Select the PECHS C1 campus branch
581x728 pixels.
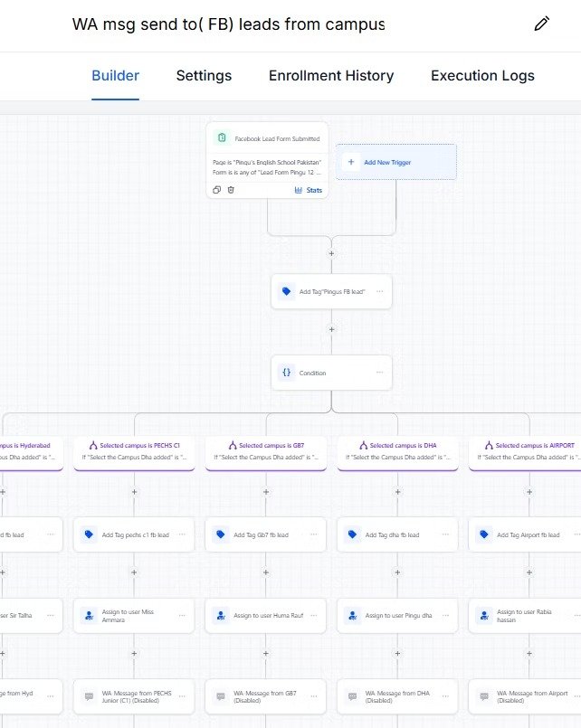tap(134, 453)
